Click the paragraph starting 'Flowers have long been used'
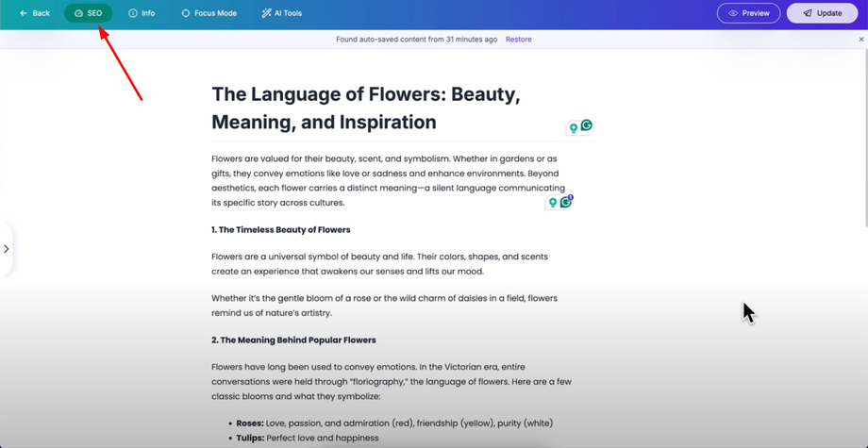Screen dimensions: 868x448 click(392, 382)
